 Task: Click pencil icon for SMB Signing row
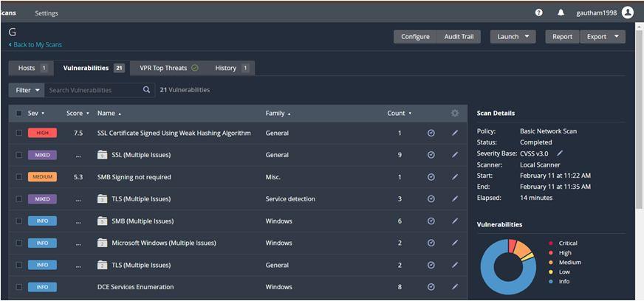coord(455,177)
